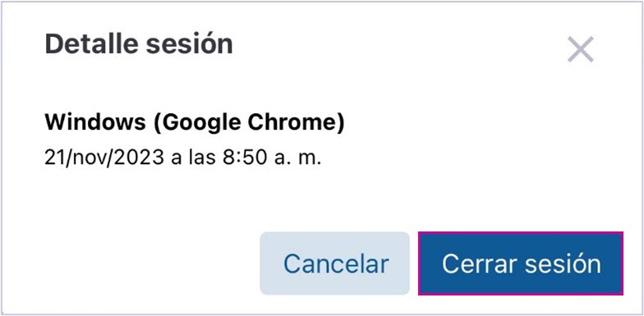Activate the highlighted Cerrar sesión control

click(x=521, y=263)
